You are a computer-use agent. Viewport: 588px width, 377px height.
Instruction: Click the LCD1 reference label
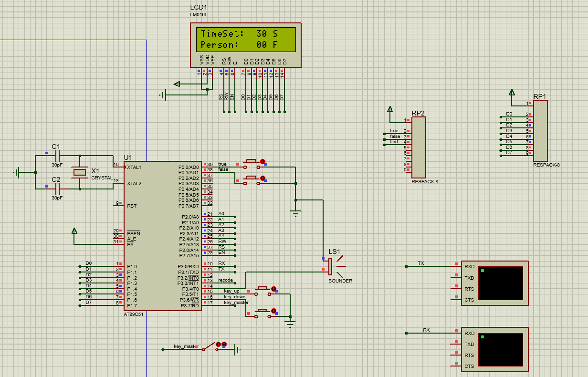(x=199, y=8)
